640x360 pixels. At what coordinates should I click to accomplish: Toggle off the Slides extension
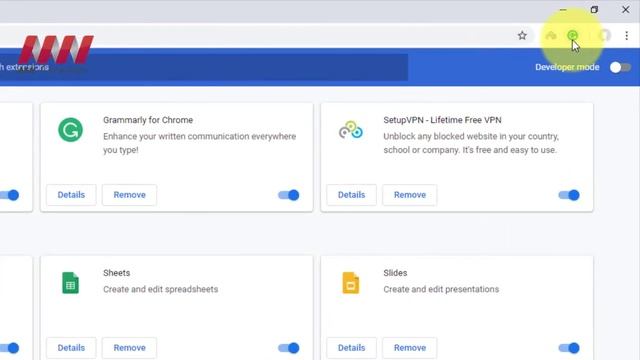click(x=569, y=348)
